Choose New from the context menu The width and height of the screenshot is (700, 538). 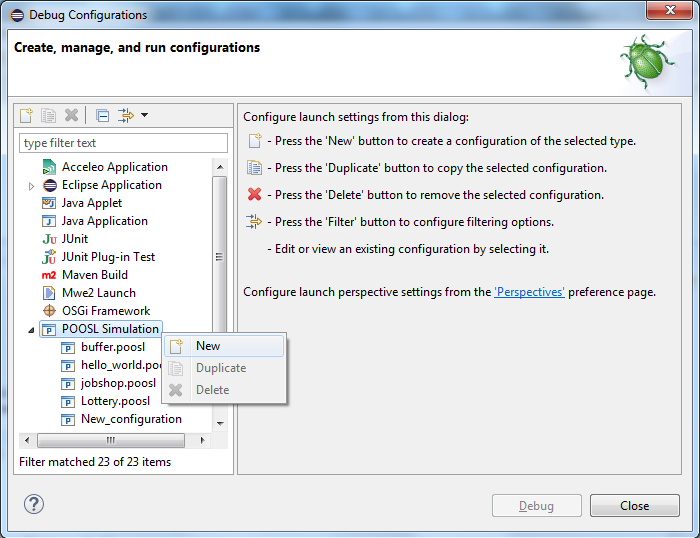(x=208, y=346)
